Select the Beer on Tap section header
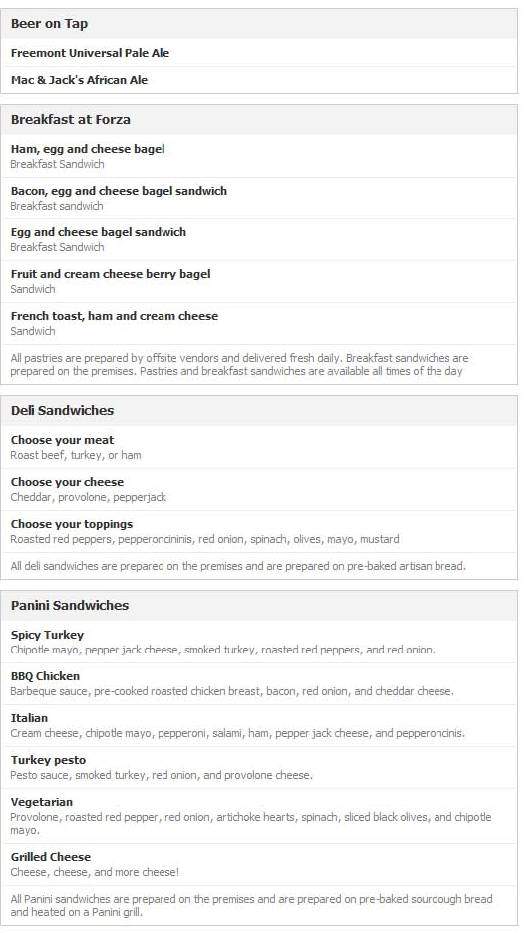 259,24
